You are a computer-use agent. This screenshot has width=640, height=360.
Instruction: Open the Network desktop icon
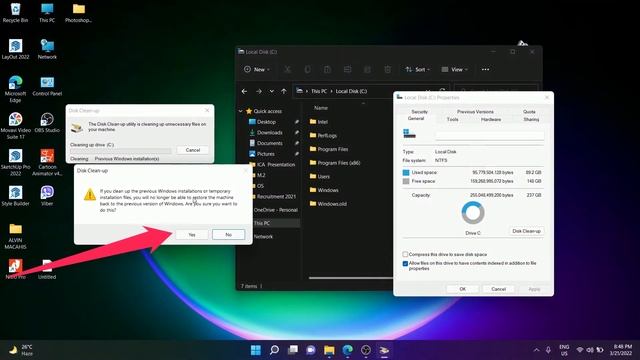[x=47, y=49]
